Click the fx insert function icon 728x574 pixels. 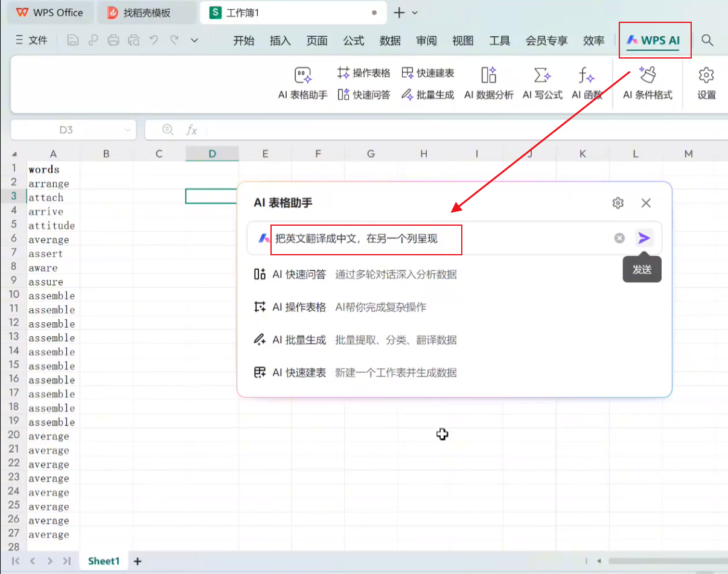191,130
